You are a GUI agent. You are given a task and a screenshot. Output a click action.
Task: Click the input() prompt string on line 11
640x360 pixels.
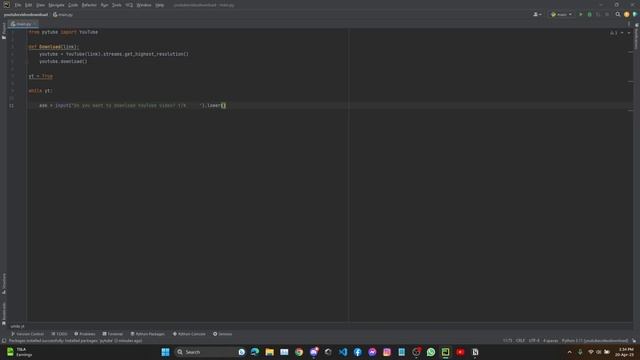tap(137, 106)
